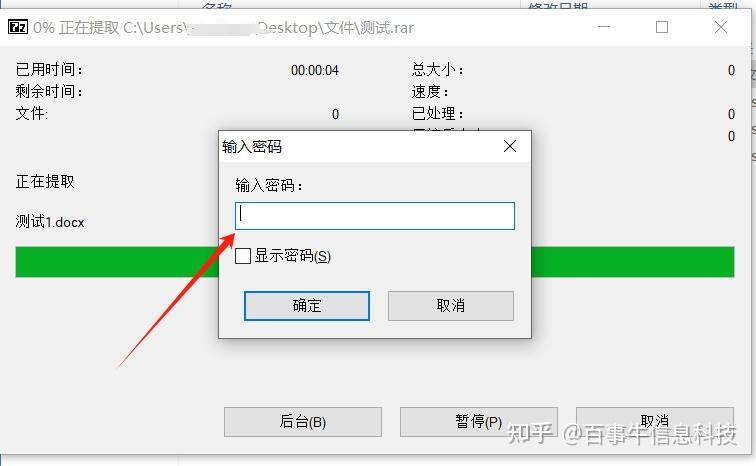Enable the 显示密码(S) checkbox
This screenshot has width=756, height=466.
point(243,256)
